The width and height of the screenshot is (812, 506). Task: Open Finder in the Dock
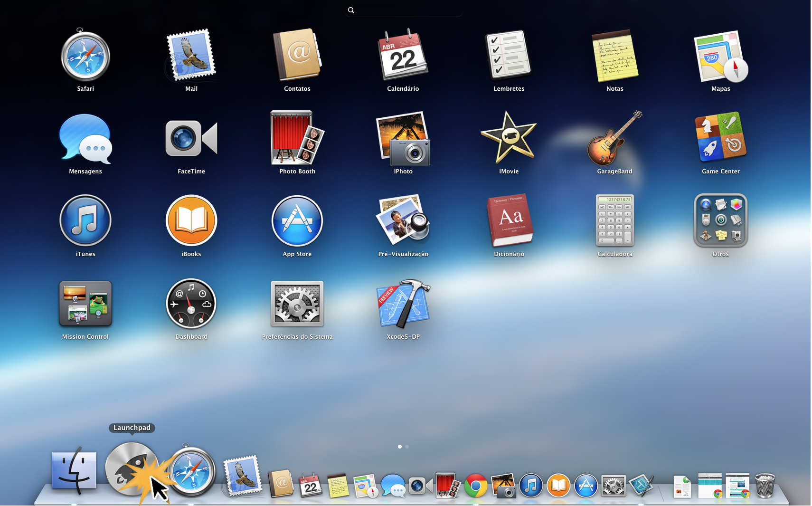click(x=74, y=471)
